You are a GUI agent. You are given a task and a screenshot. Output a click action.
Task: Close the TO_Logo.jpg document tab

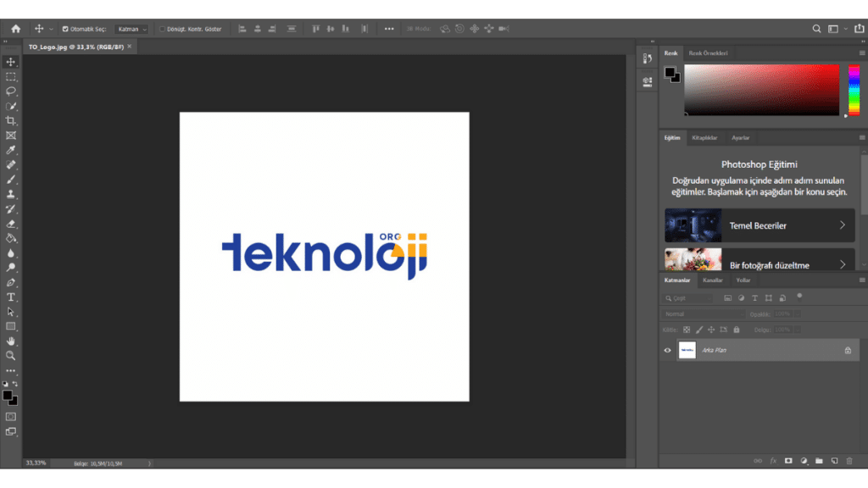130,47
